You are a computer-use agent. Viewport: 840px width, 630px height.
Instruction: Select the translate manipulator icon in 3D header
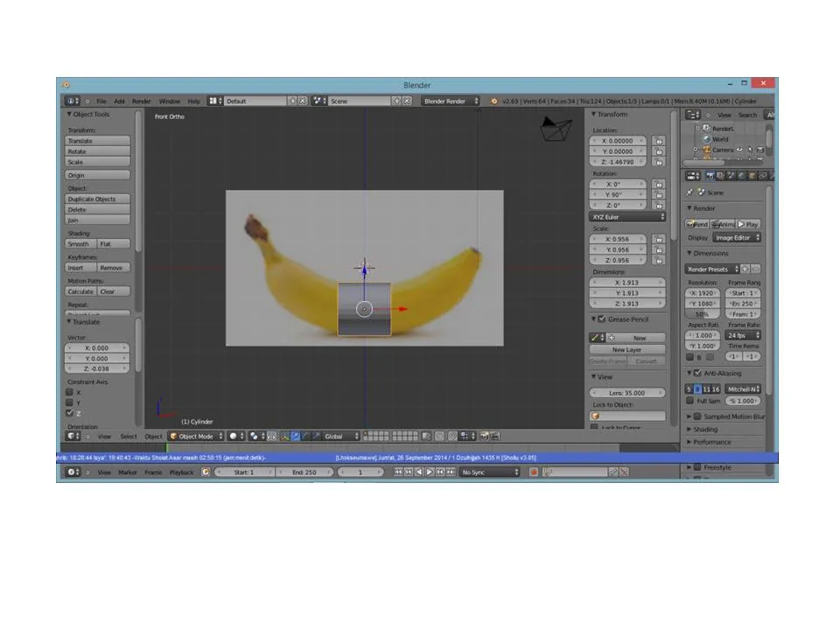click(x=295, y=436)
